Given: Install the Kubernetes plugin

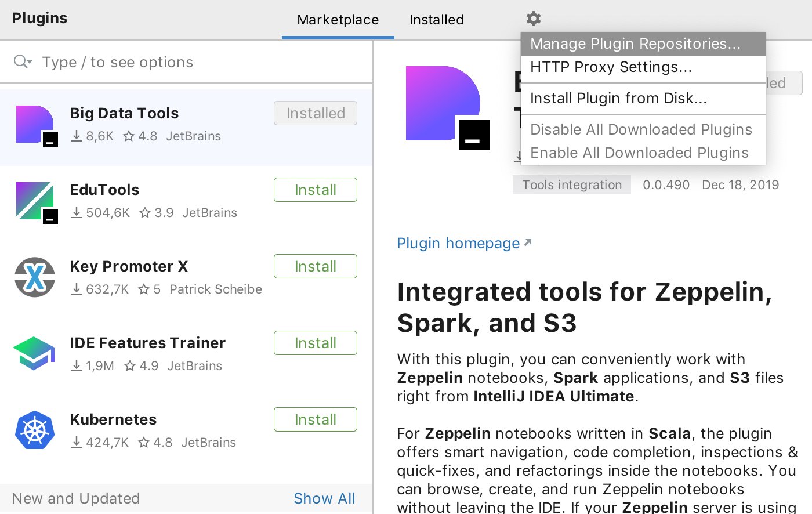Looking at the screenshot, I should (x=316, y=419).
